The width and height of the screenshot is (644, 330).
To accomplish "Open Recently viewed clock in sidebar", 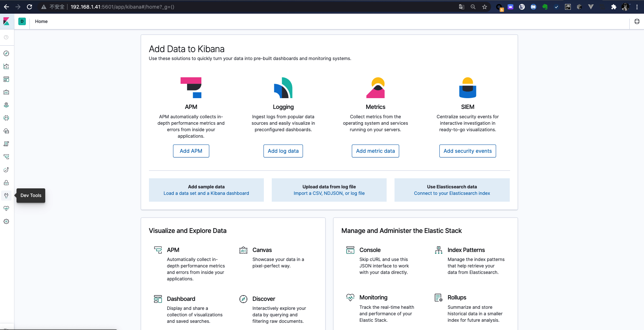I will [x=6, y=37].
